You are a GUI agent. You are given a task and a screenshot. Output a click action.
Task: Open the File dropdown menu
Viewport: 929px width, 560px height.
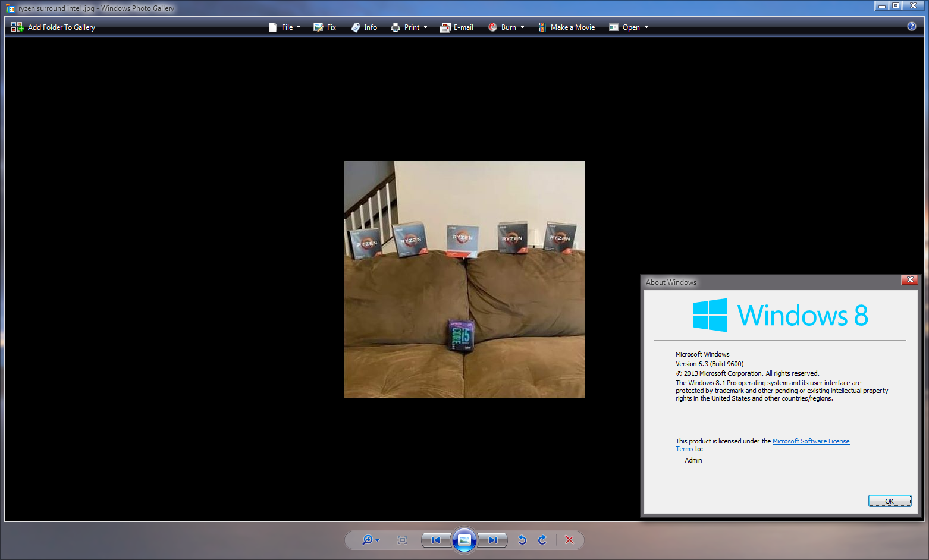click(285, 27)
